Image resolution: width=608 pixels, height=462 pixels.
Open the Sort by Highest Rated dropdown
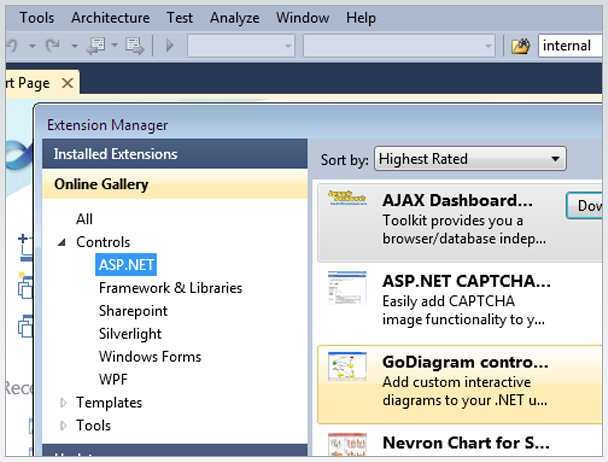470,159
